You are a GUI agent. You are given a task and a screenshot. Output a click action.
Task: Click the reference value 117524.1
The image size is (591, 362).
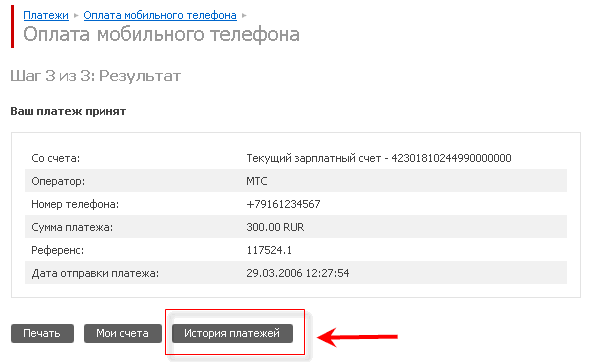269,250
